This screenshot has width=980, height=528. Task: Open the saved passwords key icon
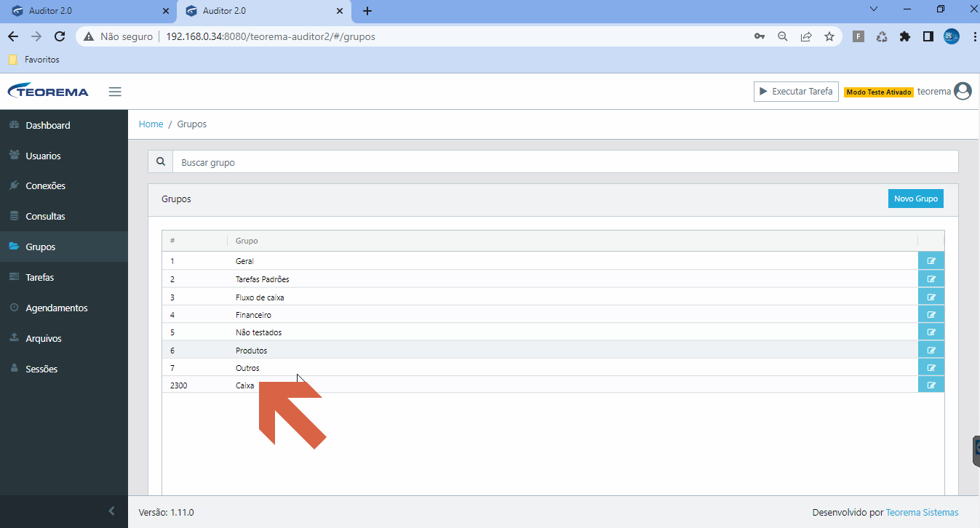[x=759, y=36]
